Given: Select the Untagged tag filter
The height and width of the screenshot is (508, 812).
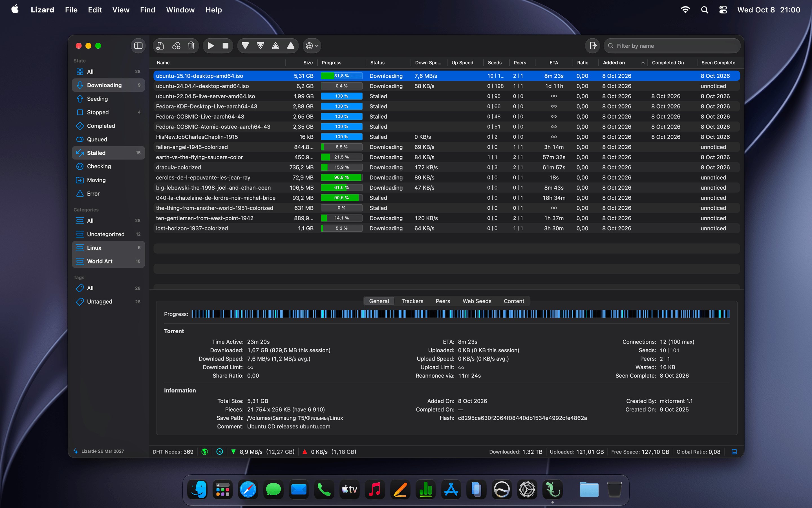Looking at the screenshot, I should pyautogui.click(x=108, y=301).
